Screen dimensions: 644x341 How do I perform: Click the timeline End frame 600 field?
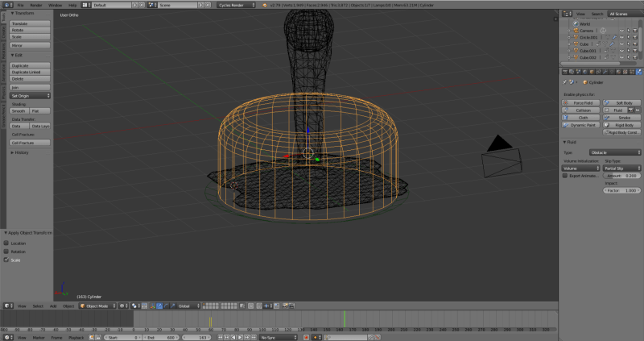pyautogui.click(x=162, y=337)
